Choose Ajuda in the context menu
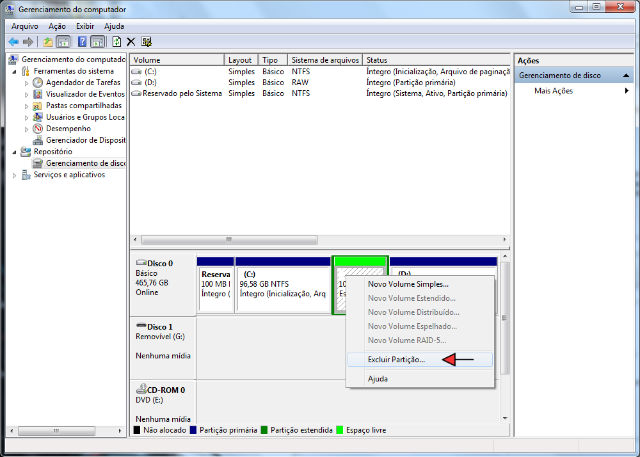 420,379
